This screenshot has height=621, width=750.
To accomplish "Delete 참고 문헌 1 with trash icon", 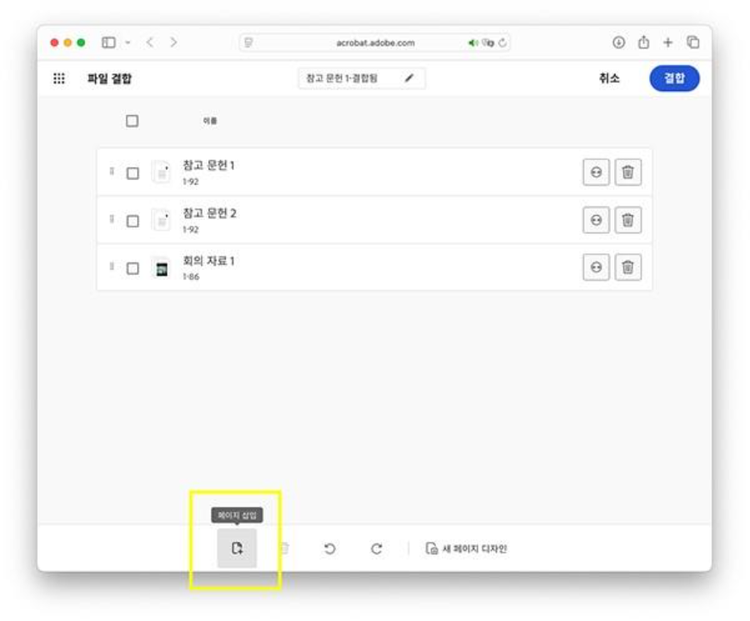I will click(x=628, y=172).
